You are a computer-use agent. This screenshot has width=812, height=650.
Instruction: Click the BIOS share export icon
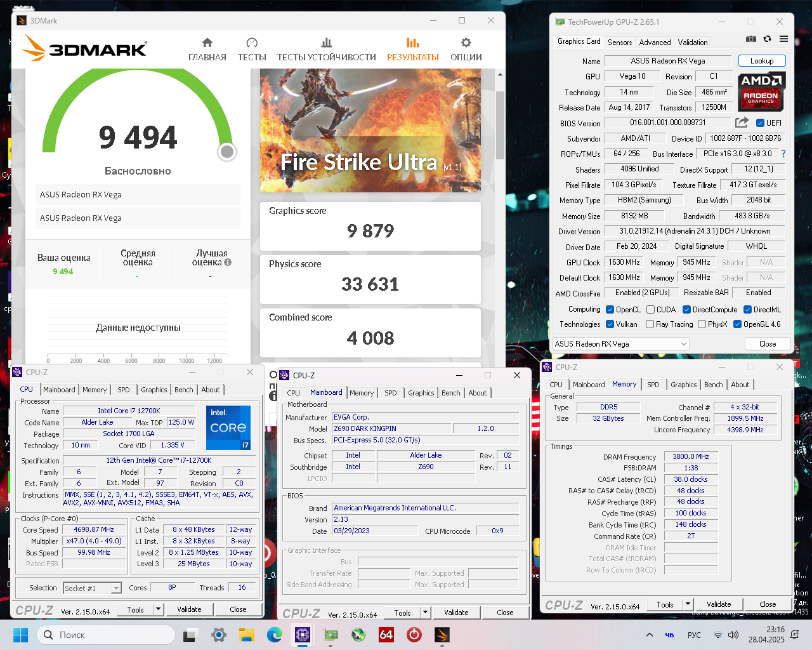[x=742, y=123]
